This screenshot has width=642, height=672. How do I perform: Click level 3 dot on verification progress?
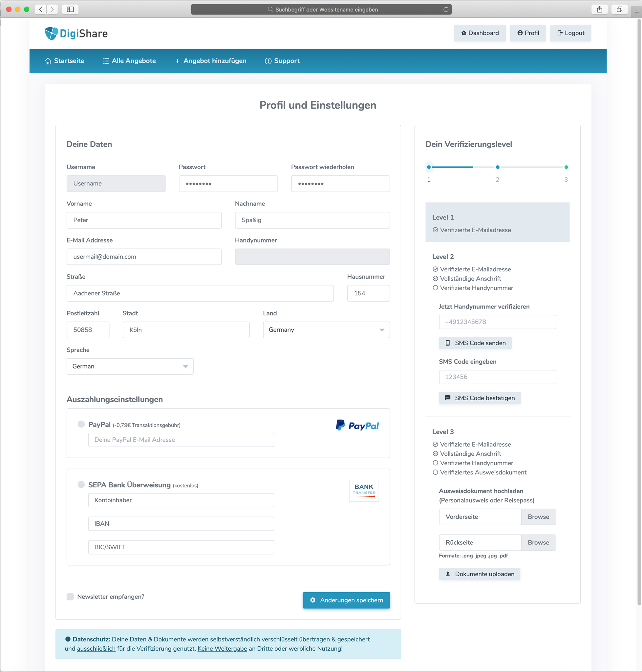tap(566, 167)
